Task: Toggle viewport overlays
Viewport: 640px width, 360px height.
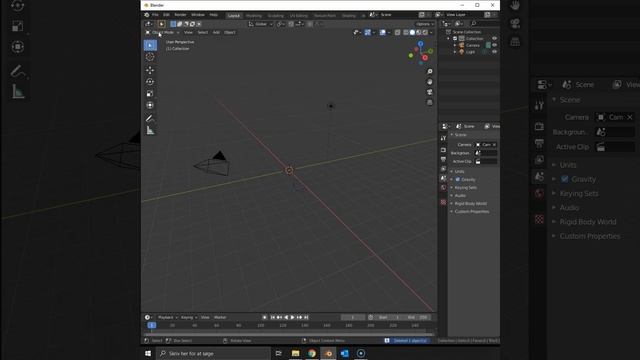Action: point(382,32)
